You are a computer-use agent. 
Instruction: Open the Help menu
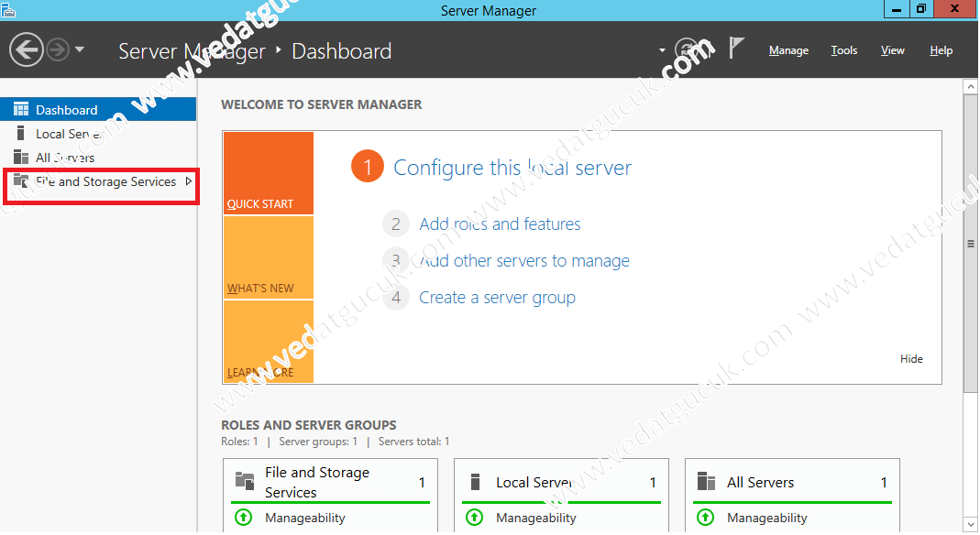point(941,50)
